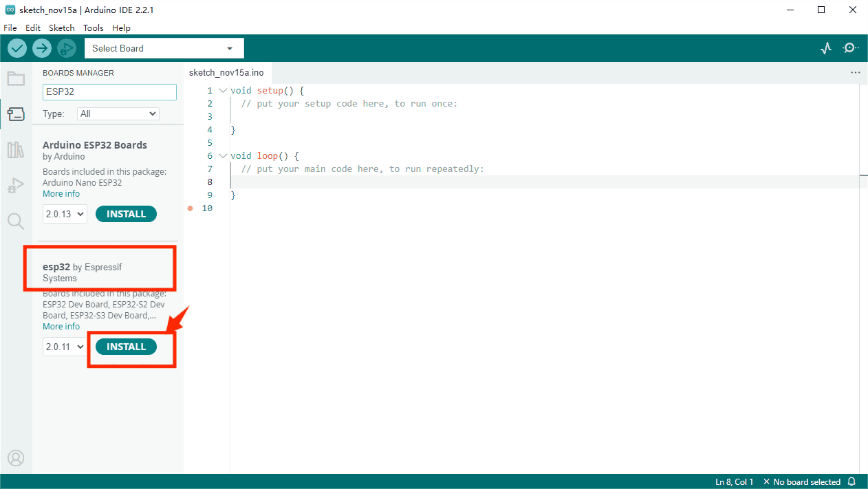Click the Upload arrow icon
The width and height of the screenshot is (868, 489).
tap(42, 48)
